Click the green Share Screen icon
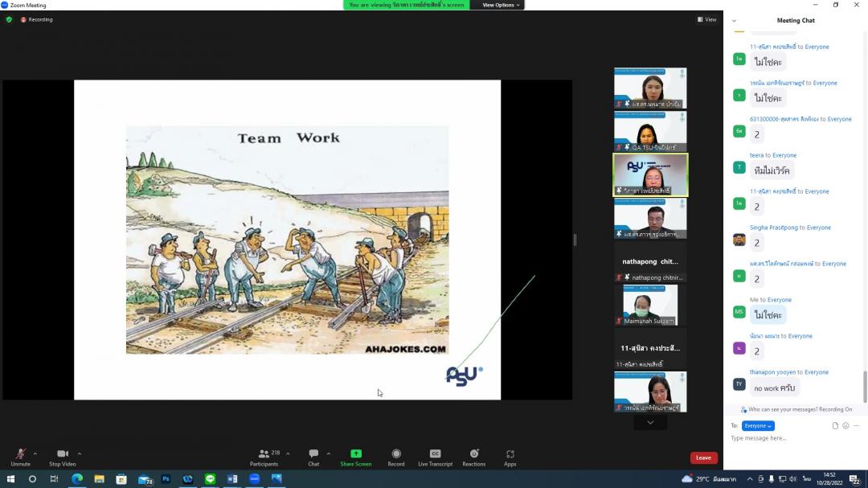Image resolution: width=868 pixels, height=488 pixels. click(x=356, y=454)
